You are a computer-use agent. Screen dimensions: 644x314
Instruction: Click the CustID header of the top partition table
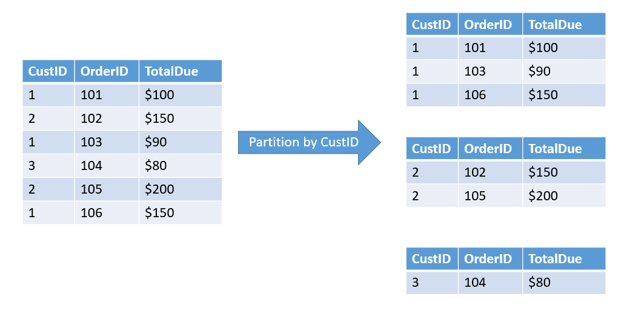(x=432, y=24)
